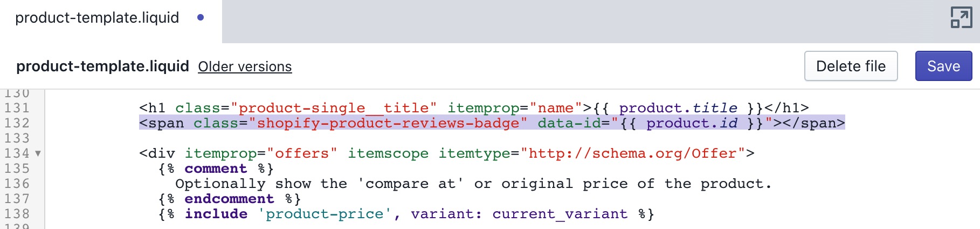
Task: Click line number 132 in gutter
Action: click(17, 123)
